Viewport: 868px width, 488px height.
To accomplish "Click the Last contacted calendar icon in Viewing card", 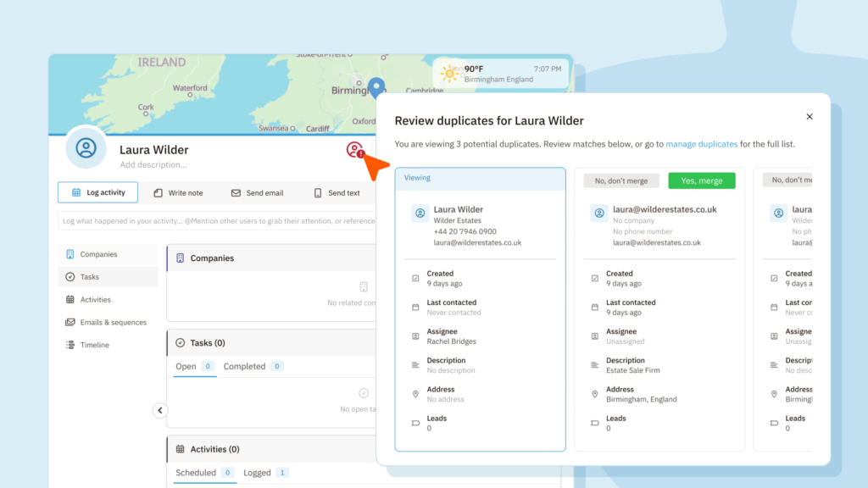I will (415, 307).
